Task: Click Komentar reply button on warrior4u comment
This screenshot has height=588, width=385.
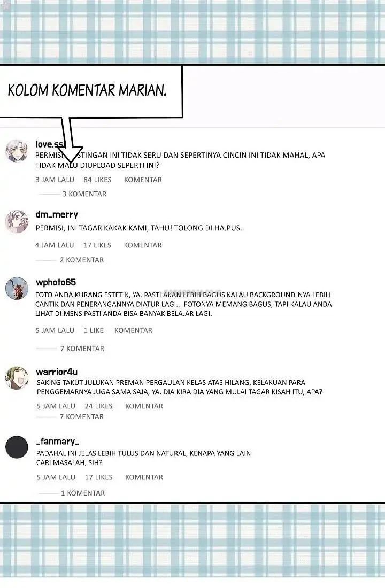Action: pos(144,406)
